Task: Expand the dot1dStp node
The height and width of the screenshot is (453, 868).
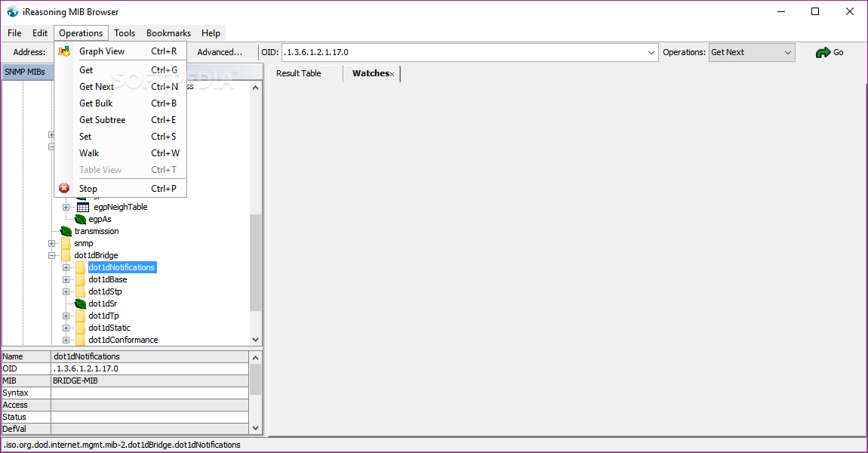Action: (66, 292)
